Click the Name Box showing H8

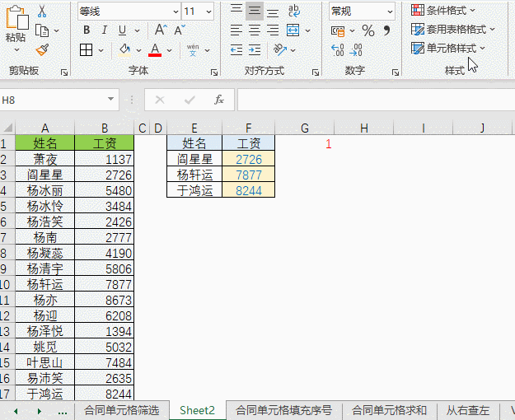pyautogui.click(x=59, y=100)
